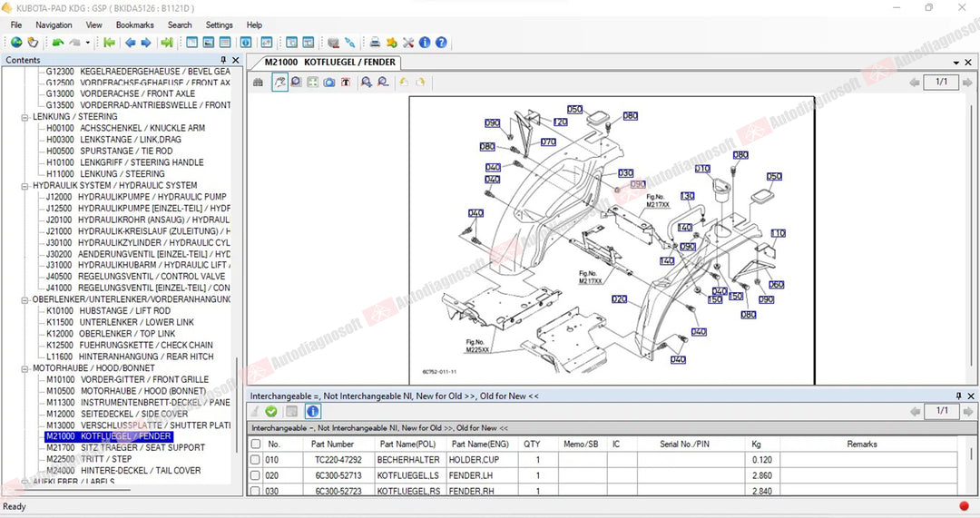Zoom out the illustration

coord(383,83)
